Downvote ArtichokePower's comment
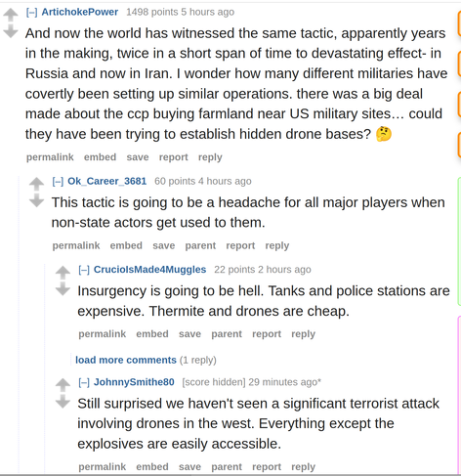The height and width of the screenshot is (476, 461). [x=11, y=31]
